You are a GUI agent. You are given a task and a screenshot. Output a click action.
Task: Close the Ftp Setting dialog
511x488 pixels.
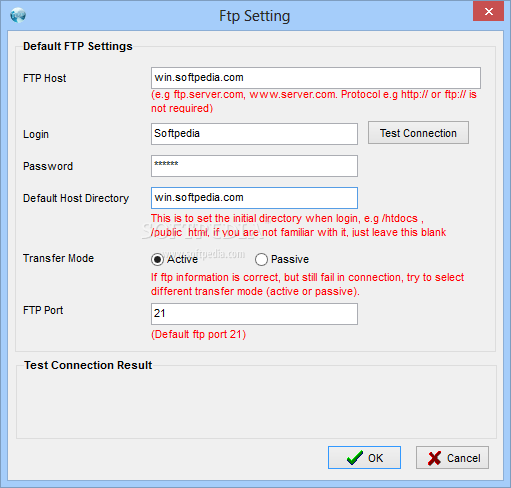(x=488, y=12)
